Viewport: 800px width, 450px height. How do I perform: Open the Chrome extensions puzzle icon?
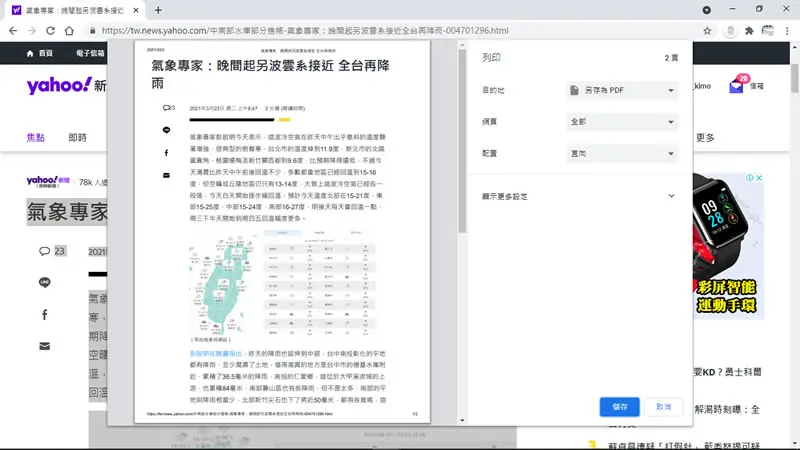point(749,31)
